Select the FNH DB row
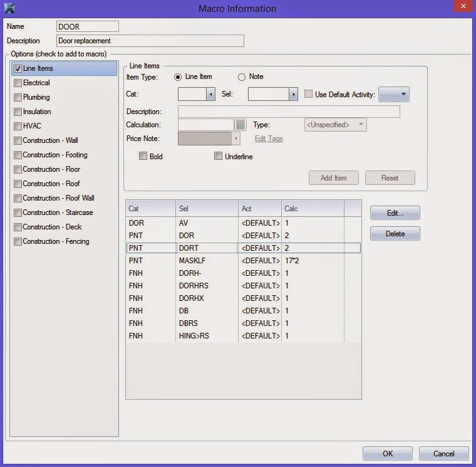476x467 pixels. (x=244, y=311)
